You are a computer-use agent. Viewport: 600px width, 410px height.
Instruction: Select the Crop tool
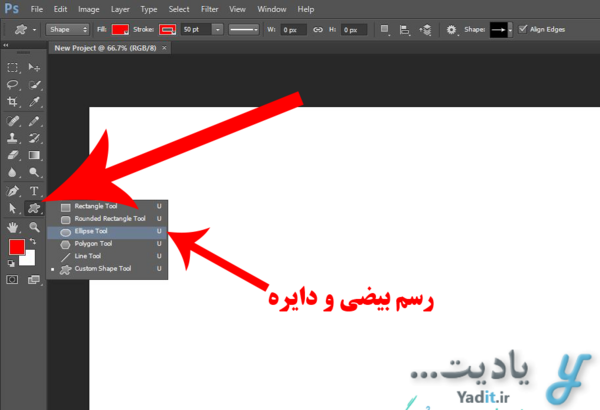[12, 101]
